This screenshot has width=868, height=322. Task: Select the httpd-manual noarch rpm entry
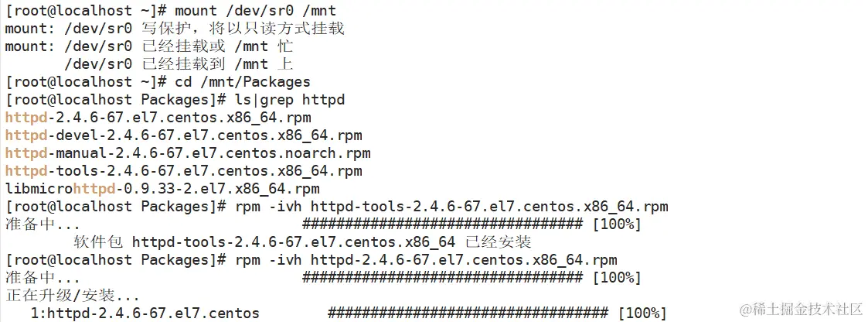pyautogui.click(x=187, y=153)
